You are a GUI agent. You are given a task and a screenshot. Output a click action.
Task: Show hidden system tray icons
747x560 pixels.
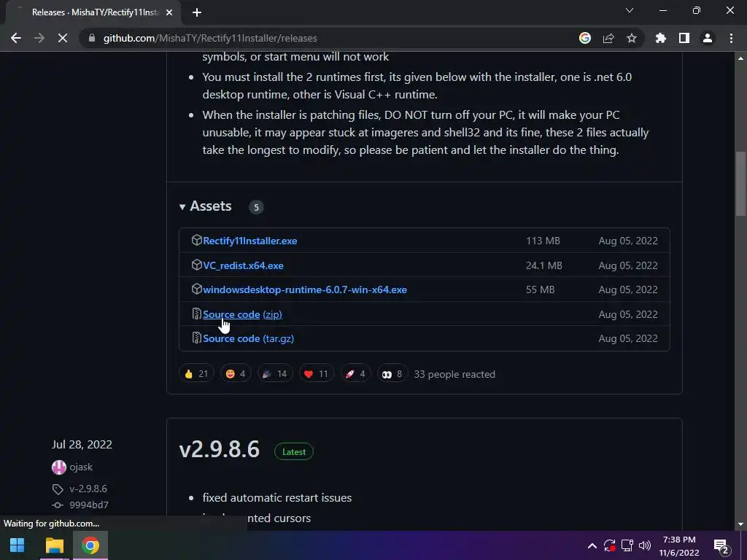click(592, 545)
